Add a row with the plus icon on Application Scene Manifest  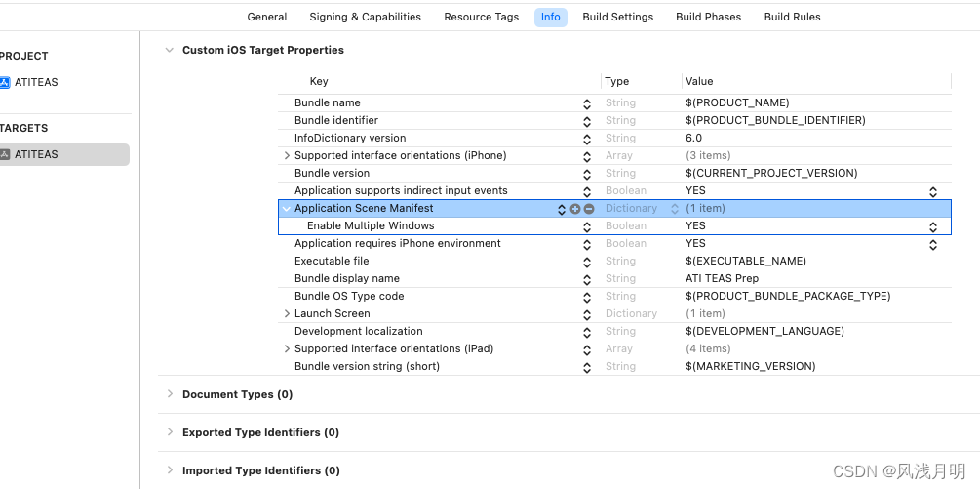[575, 209]
